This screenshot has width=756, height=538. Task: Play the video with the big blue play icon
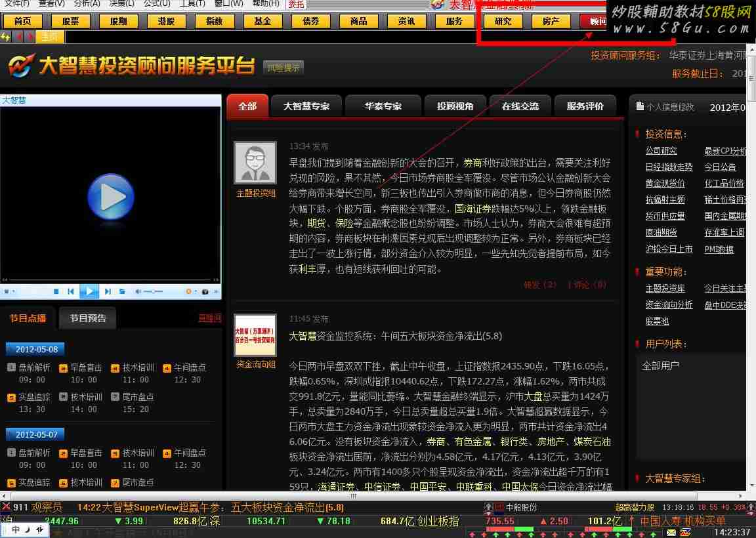[110, 197]
